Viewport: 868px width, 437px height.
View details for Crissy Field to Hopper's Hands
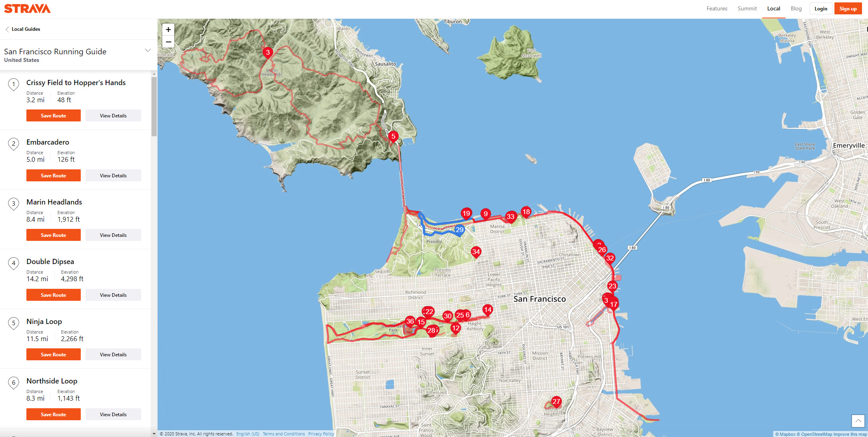[113, 116]
